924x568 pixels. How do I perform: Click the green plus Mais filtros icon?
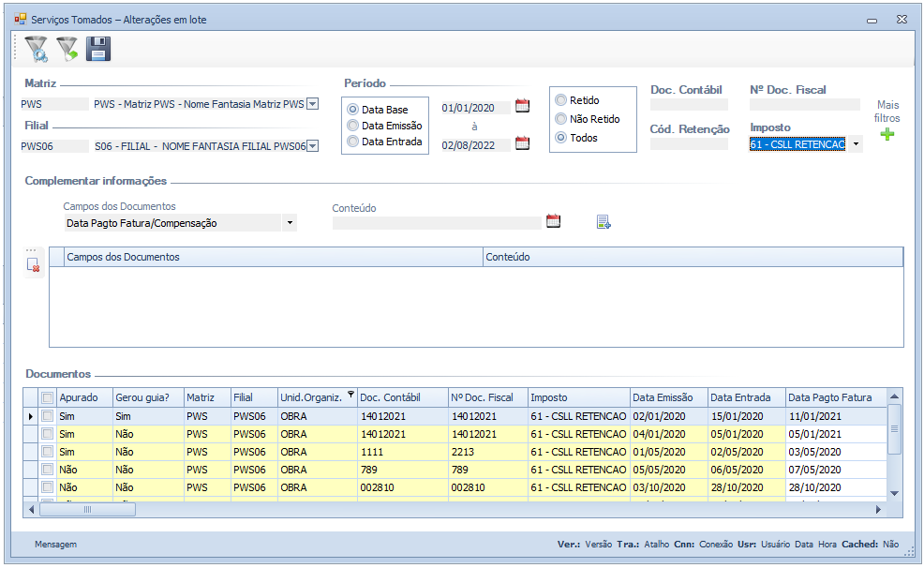(887, 135)
